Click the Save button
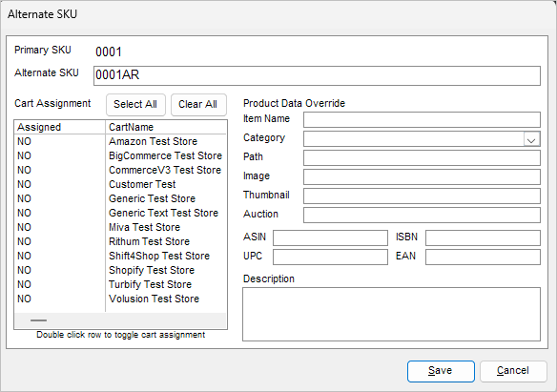The width and height of the screenshot is (557, 392). pyautogui.click(x=441, y=371)
